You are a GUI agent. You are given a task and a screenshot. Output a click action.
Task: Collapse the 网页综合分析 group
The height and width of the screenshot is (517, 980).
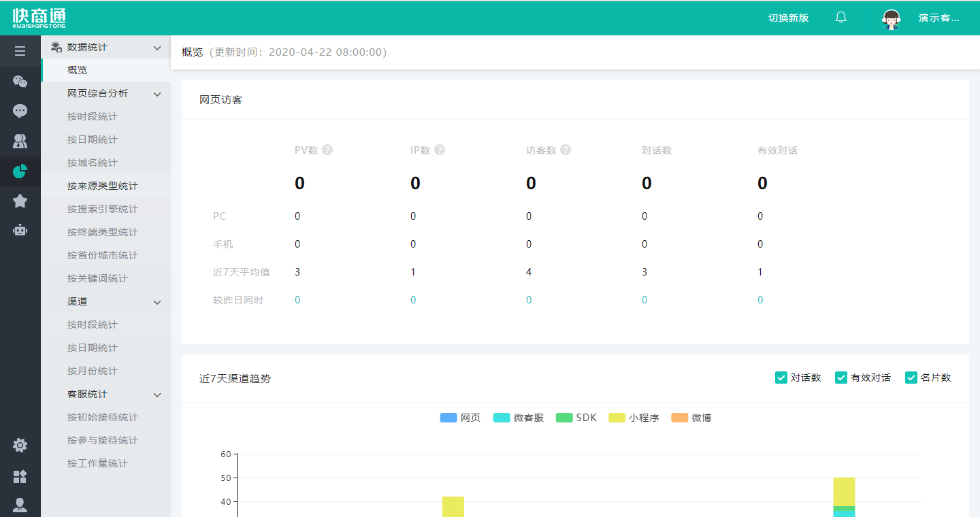(x=157, y=94)
